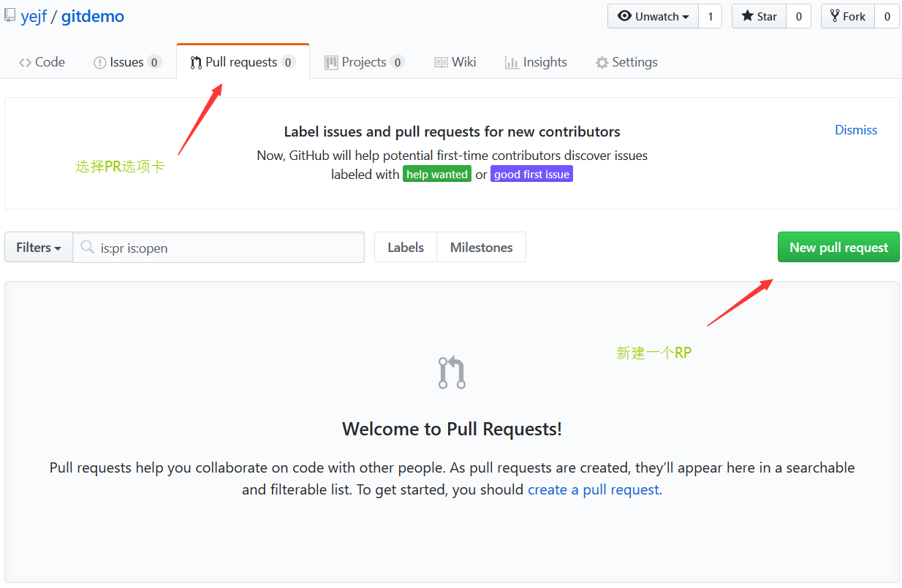Click the Issues tab counter badge 0
The width and height of the screenshot is (902, 588).
pos(154,63)
